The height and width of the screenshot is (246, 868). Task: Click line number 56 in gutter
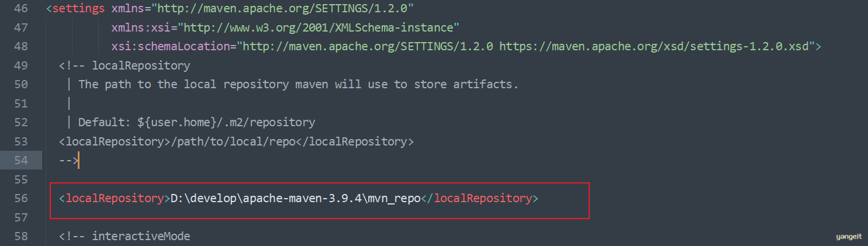[21, 198]
